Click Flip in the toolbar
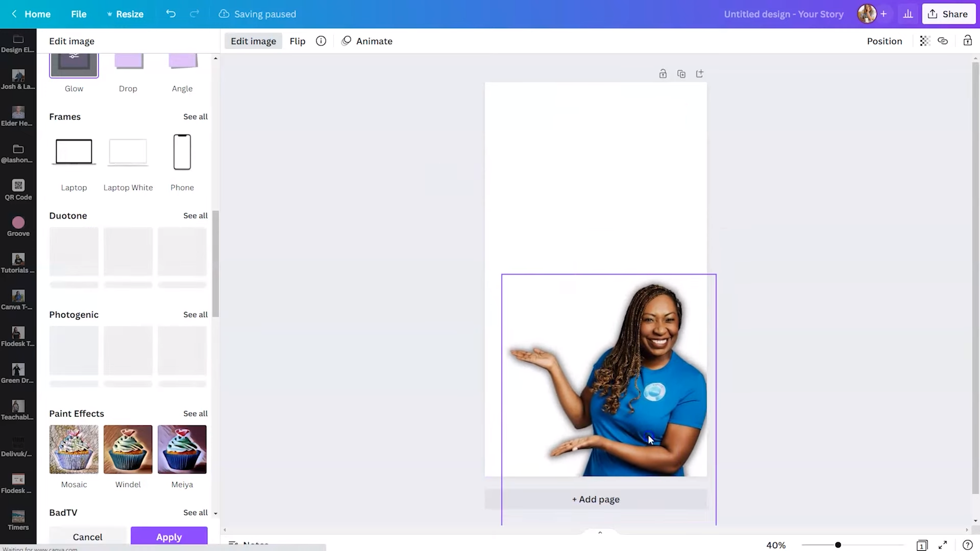Image resolution: width=980 pixels, height=551 pixels. 298,41
